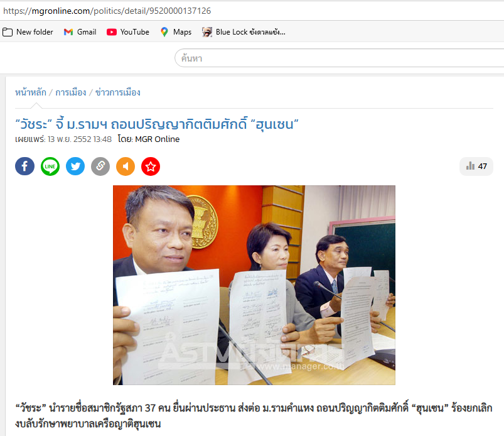Share article via Facebook icon
Screen dimensions: 504x436
point(24,166)
